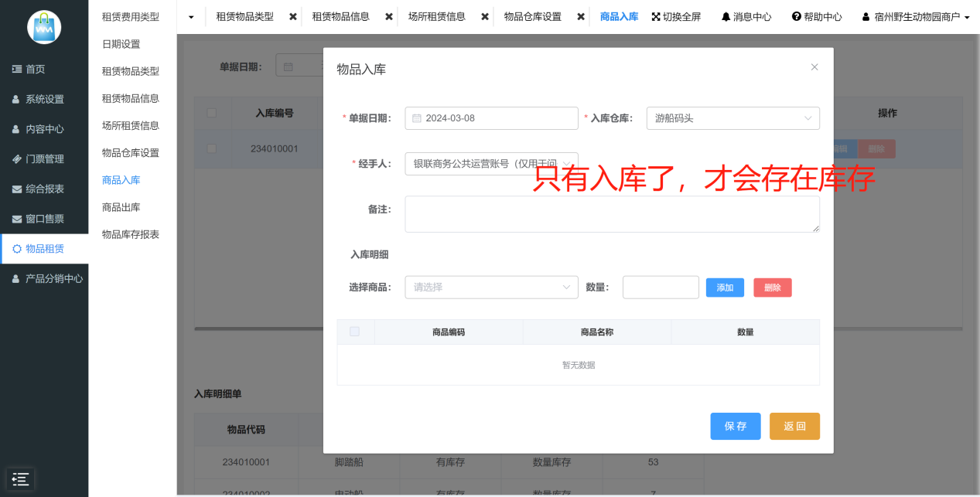The width and height of the screenshot is (980, 497).
Task: Expand the 入库仓库 dropdown showing 游船码头
Action: tap(732, 118)
